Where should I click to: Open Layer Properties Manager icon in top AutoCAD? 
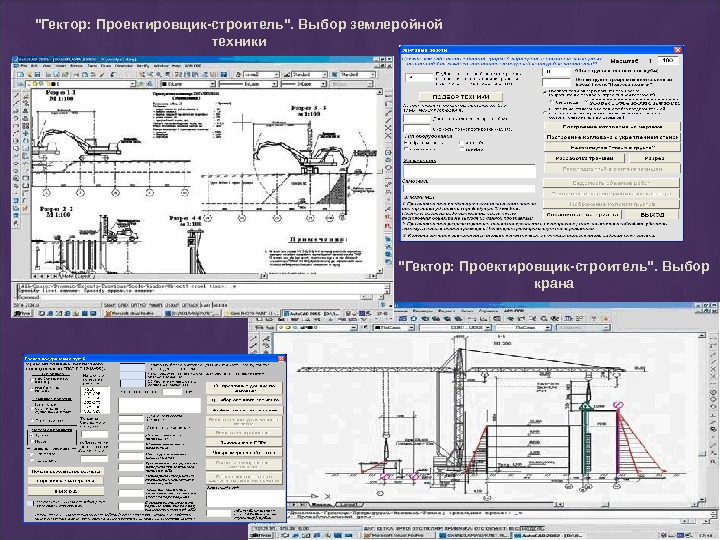[20, 84]
